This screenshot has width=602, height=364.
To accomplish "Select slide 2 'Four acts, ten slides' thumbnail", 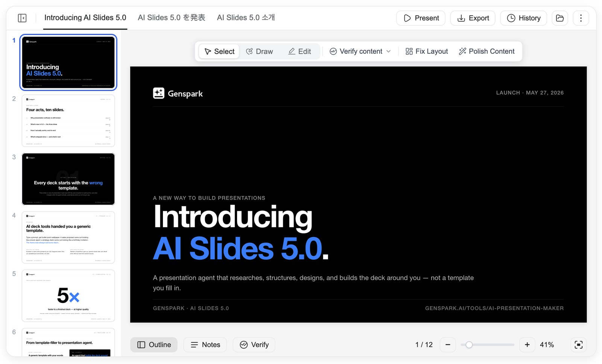I will pos(68,121).
